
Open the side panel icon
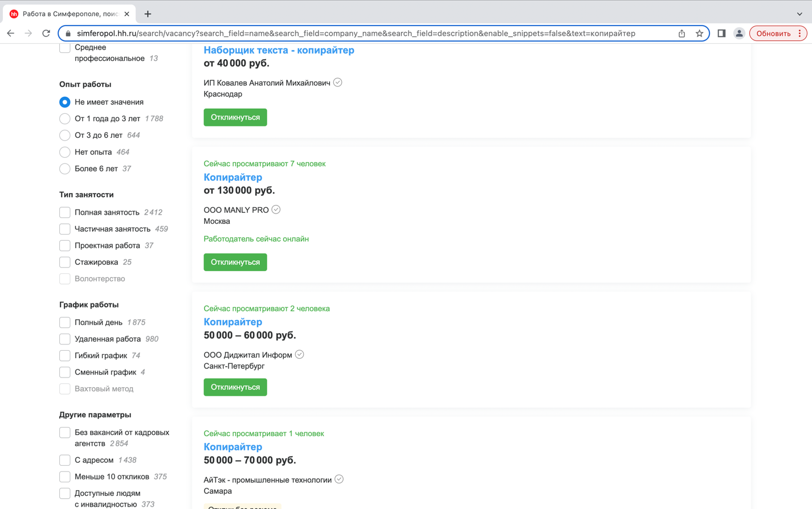click(x=721, y=34)
